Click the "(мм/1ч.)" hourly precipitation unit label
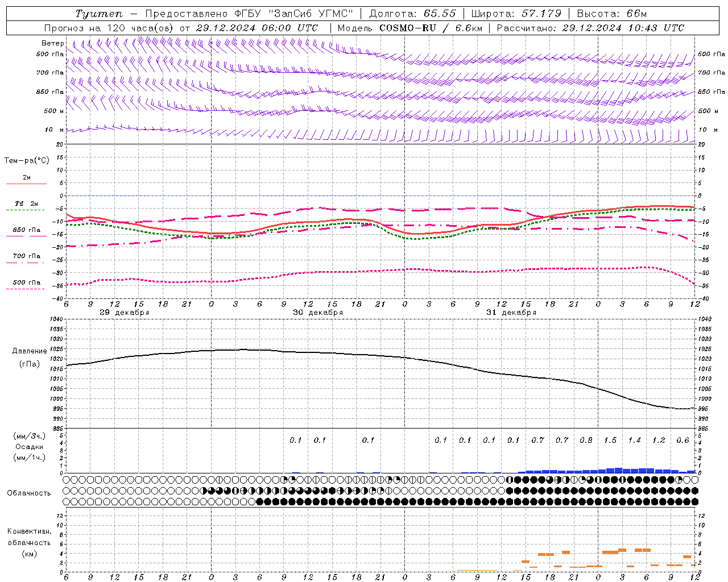Image resolution: width=728 pixels, height=582 pixels. 29,458
